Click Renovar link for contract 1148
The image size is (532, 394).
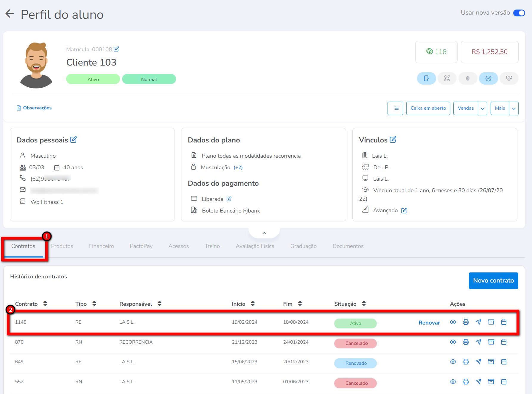pyautogui.click(x=429, y=323)
